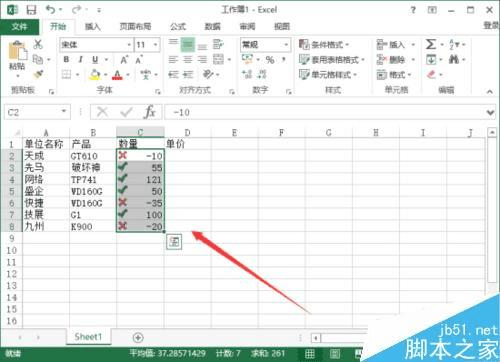
Task: Select the Sheet1 tab
Action: (88, 337)
